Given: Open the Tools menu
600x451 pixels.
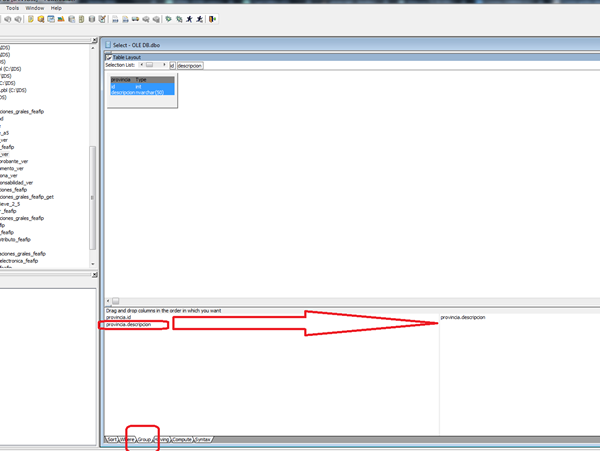Looking at the screenshot, I should tap(12, 8).
